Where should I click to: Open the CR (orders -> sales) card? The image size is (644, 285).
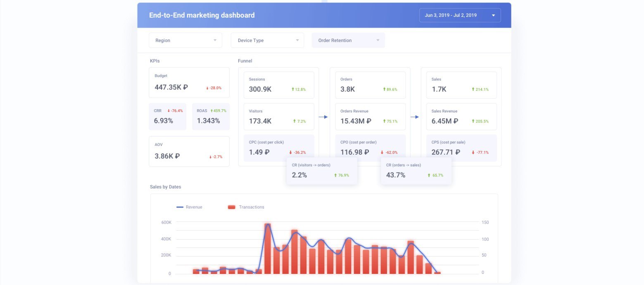click(x=416, y=171)
